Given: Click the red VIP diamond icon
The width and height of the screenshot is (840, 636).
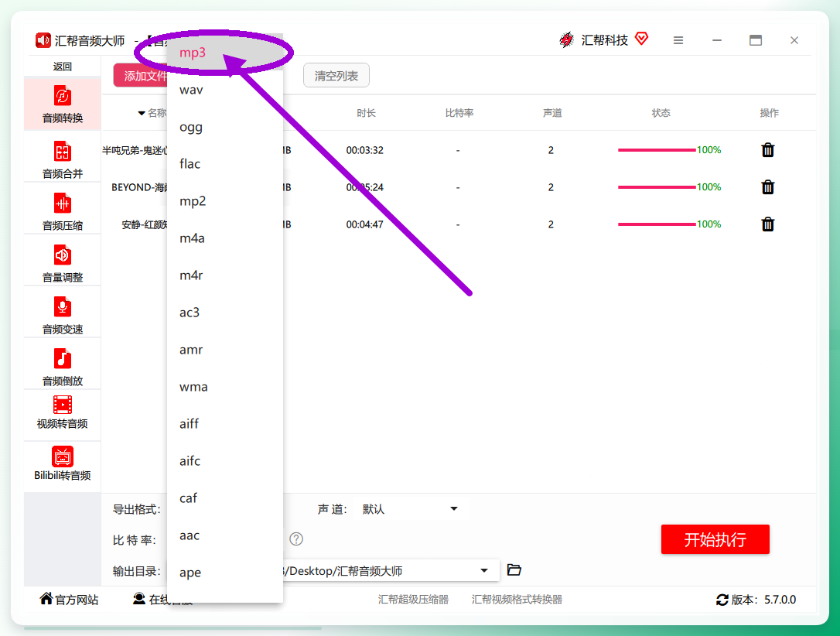Looking at the screenshot, I should tap(641, 39).
